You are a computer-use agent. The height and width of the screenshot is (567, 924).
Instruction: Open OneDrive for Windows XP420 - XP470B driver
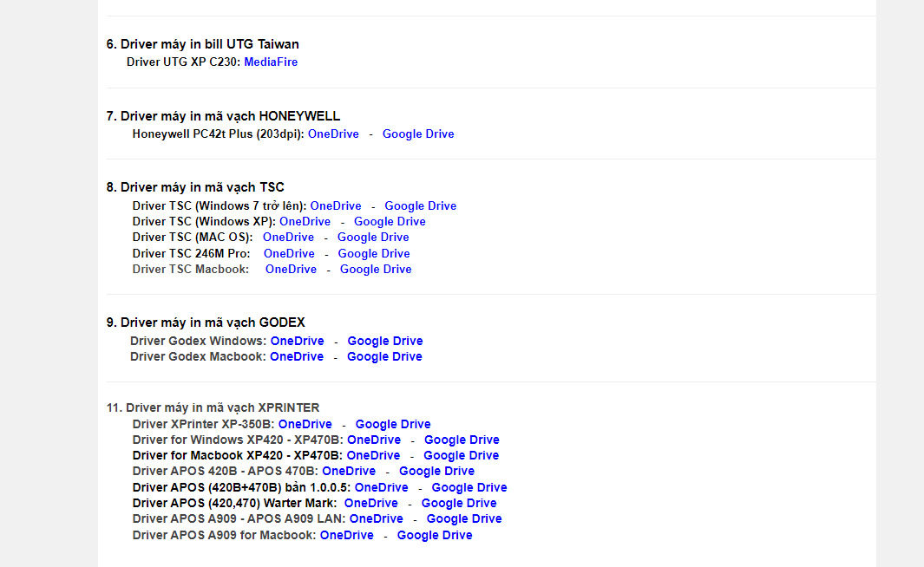pos(374,440)
